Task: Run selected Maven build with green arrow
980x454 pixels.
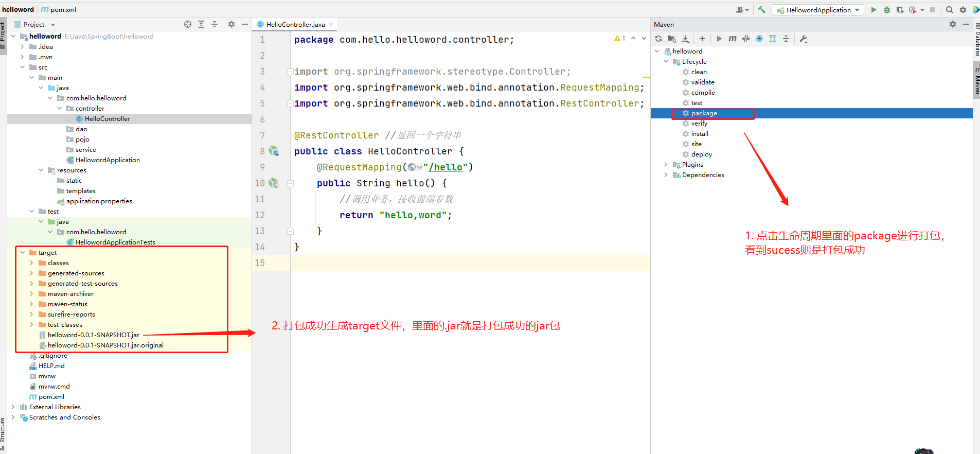Action: pos(719,39)
